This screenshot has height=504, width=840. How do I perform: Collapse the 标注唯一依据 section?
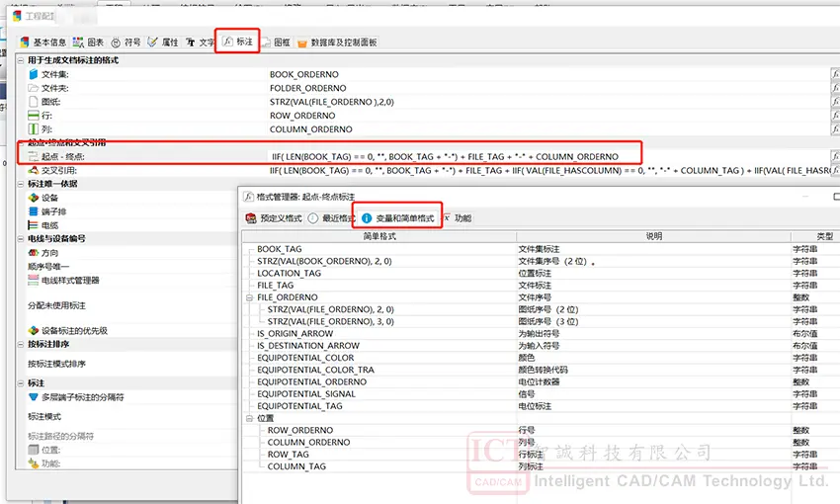(21, 184)
